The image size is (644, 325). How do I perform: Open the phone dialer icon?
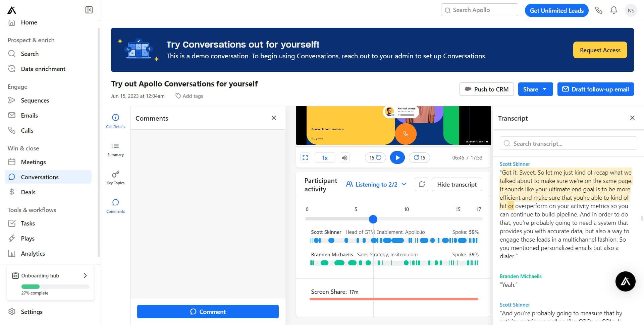(599, 10)
